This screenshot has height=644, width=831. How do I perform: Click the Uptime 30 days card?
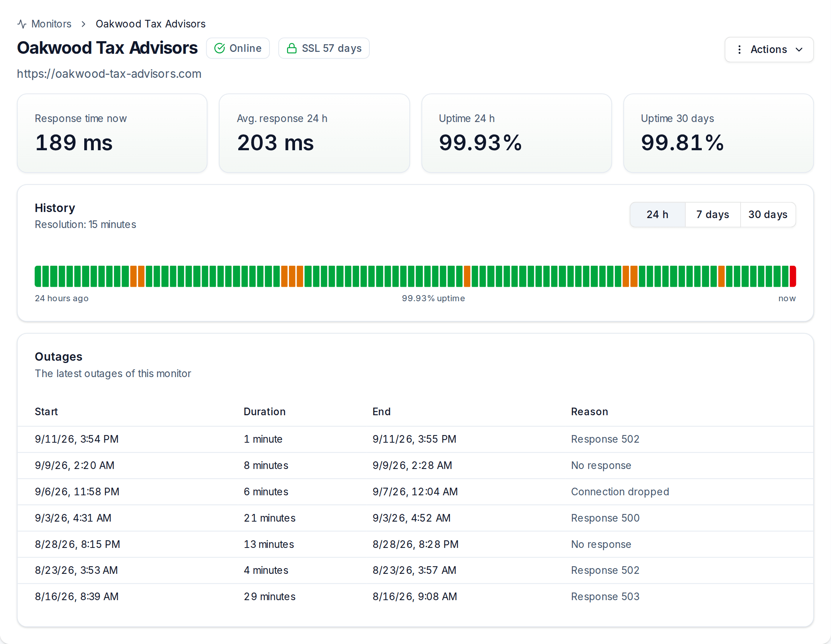click(718, 133)
